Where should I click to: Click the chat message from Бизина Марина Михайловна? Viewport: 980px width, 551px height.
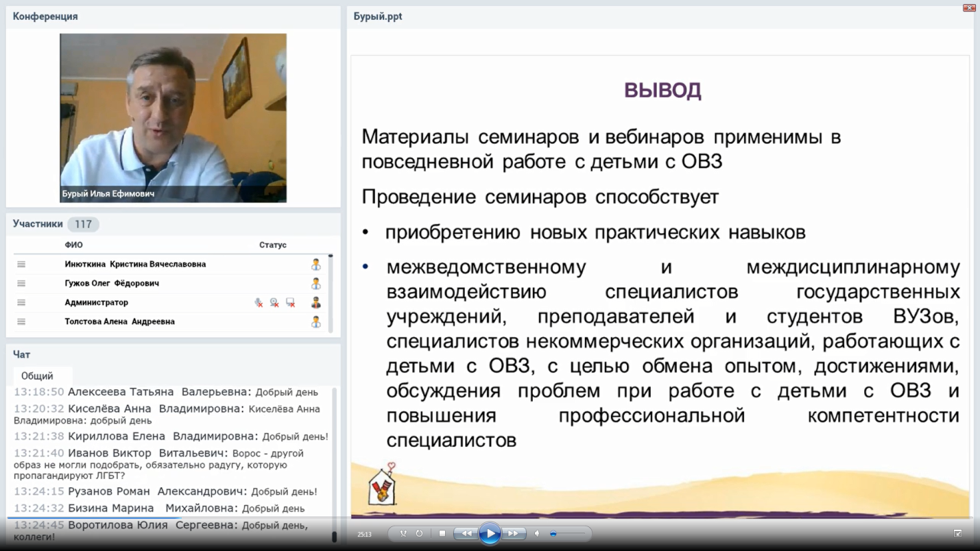pyautogui.click(x=159, y=508)
